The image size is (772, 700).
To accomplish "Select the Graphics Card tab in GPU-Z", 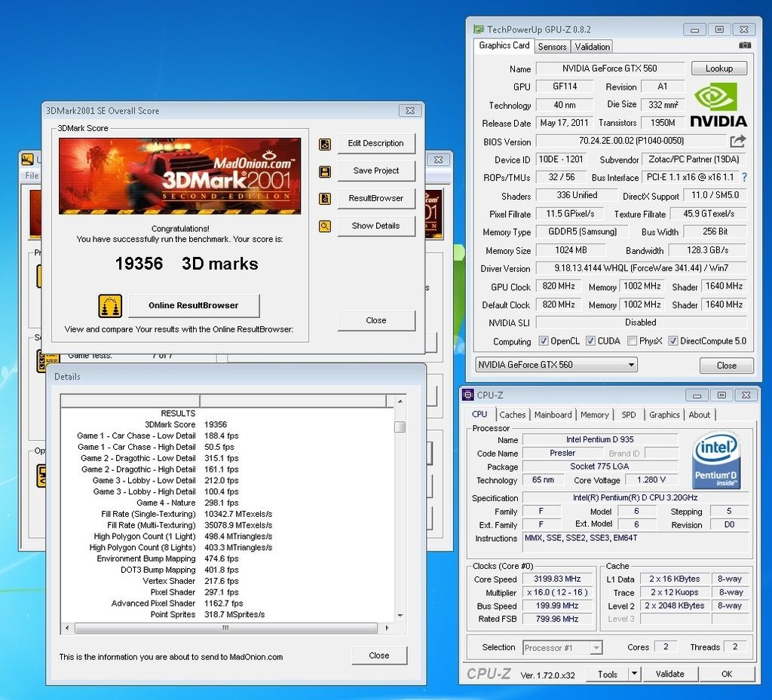I will click(504, 46).
